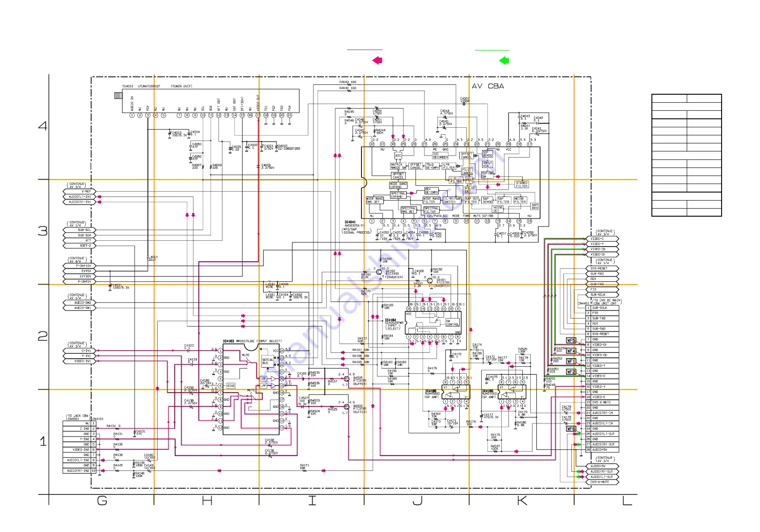Select the NOISE FILTER block
The width and height of the screenshot is (760, 532).
520,200
